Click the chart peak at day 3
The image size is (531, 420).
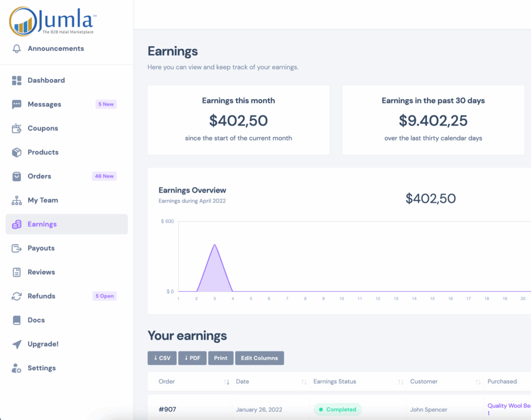click(215, 245)
